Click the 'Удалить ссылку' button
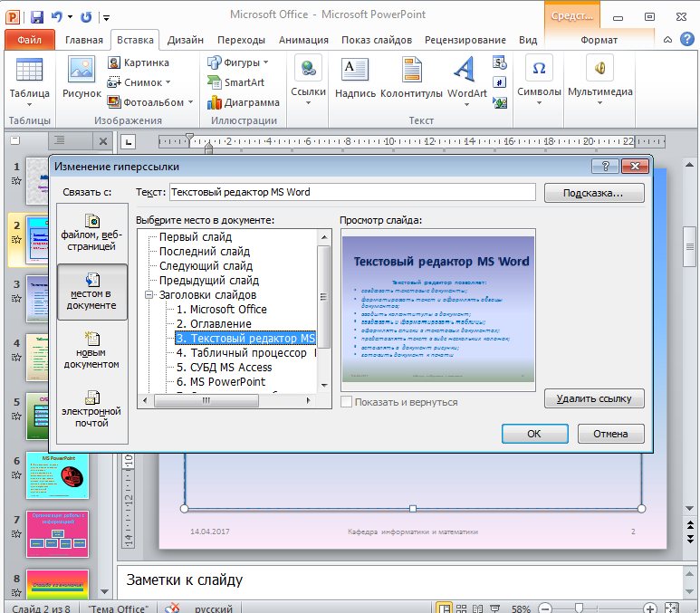The height and width of the screenshot is (613, 700). pos(594,398)
